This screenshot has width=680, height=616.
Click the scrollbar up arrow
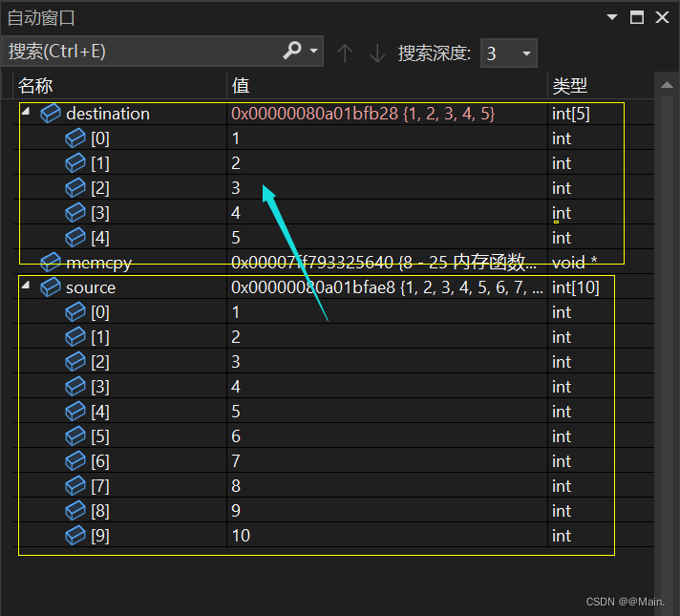pos(667,85)
